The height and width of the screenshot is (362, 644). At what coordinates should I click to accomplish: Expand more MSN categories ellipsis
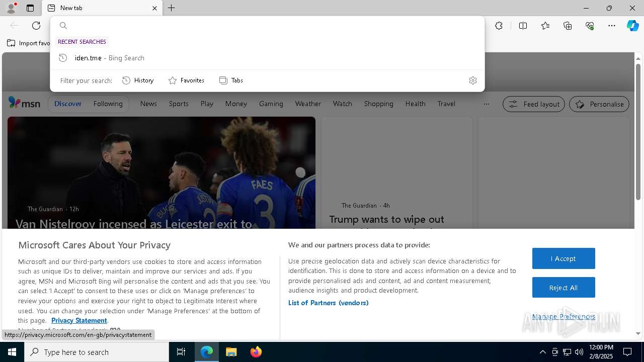pos(486,104)
